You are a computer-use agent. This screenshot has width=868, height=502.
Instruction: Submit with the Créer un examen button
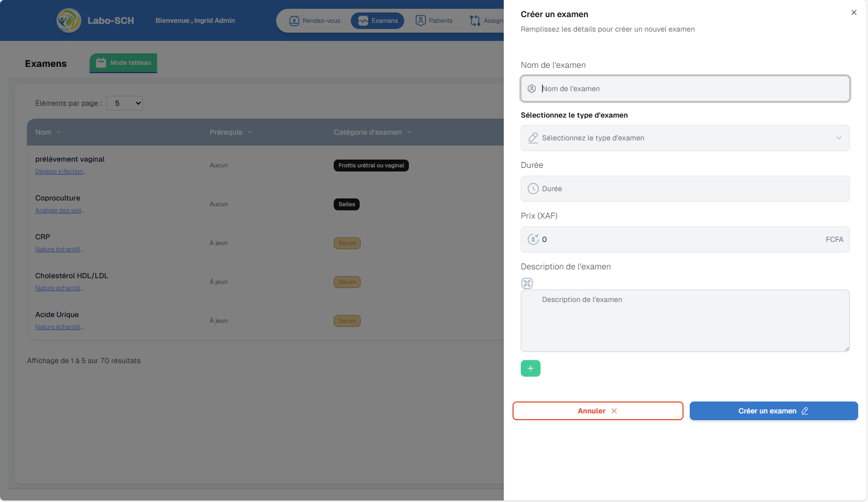pos(773,411)
